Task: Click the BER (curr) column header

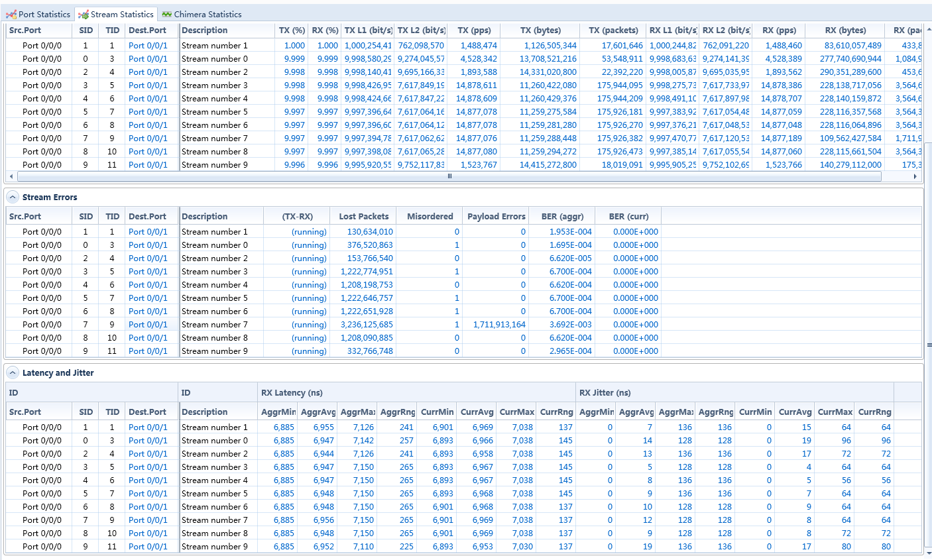Action: (x=628, y=217)
